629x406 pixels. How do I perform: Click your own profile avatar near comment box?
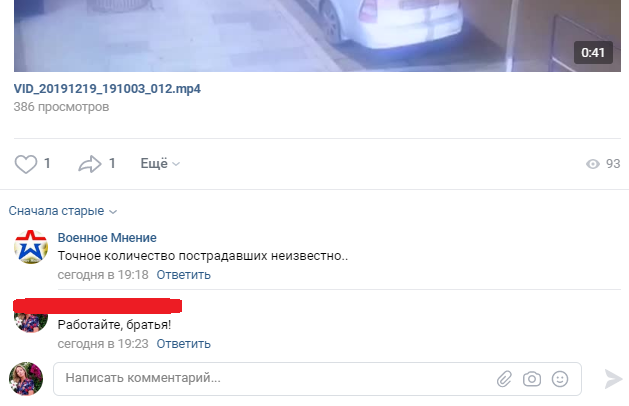pyautogui.click(x=26, y=379)
